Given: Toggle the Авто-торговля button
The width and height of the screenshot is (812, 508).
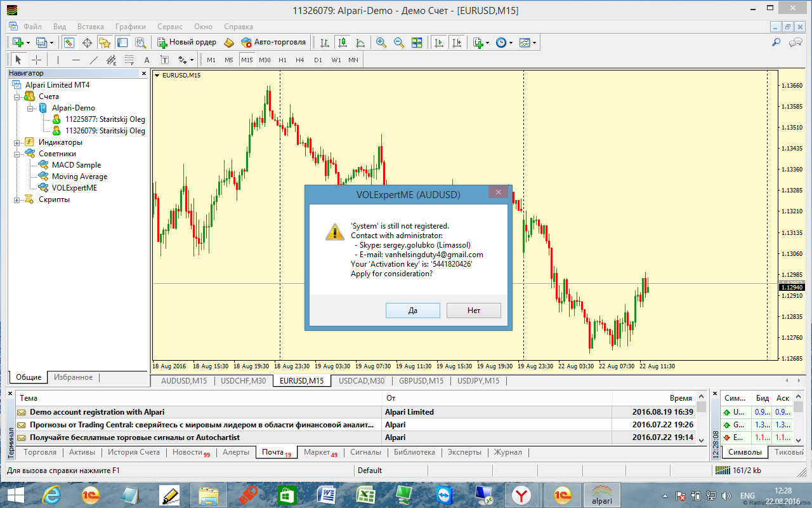Looking at the screenshot, I should tap(273, 43).
